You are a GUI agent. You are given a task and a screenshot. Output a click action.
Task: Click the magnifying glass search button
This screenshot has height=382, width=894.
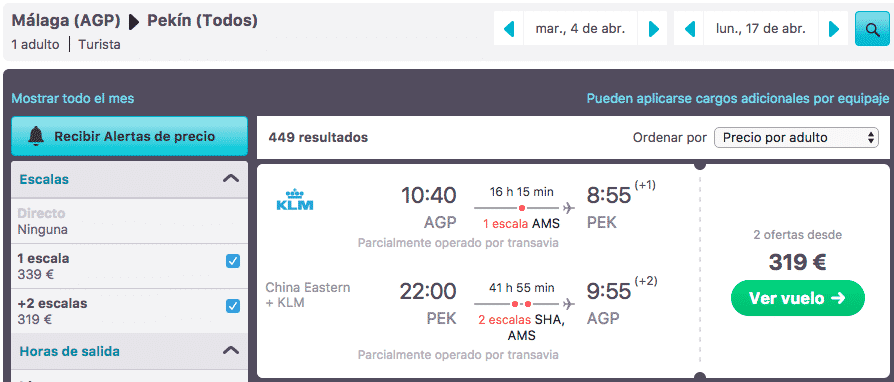(x=872, y=29)
